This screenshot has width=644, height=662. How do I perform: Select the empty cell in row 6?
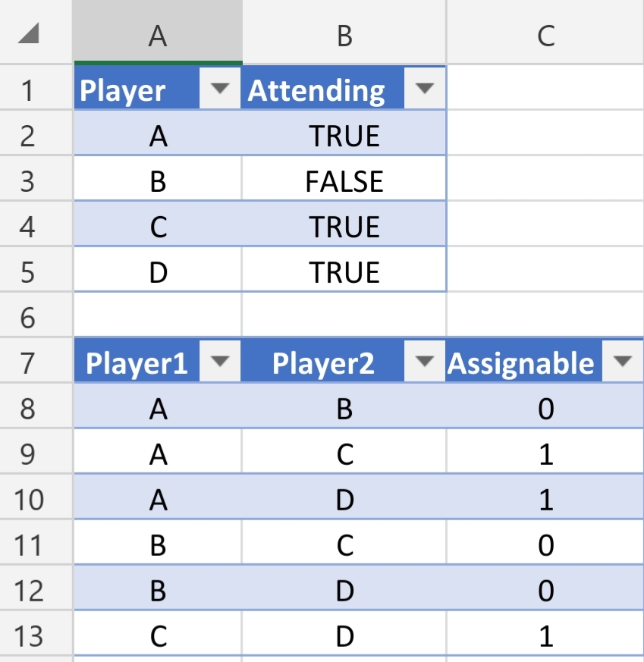157,316
